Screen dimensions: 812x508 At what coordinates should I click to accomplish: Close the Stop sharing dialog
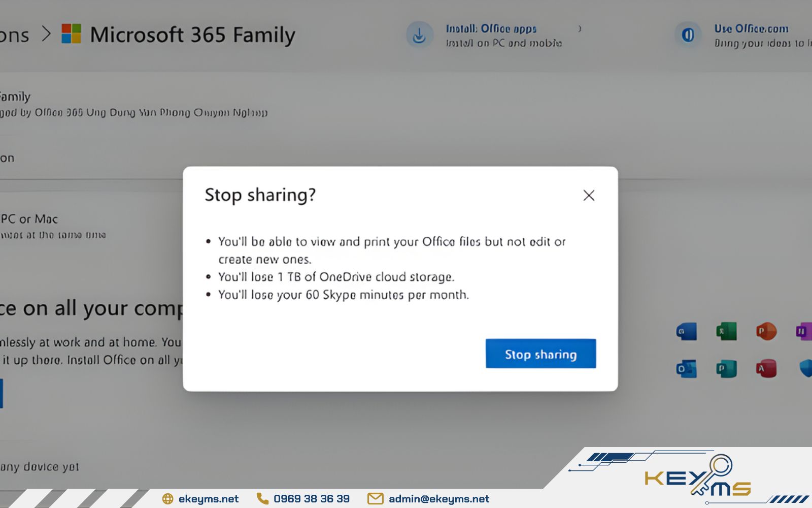click(x=589, y=196)
